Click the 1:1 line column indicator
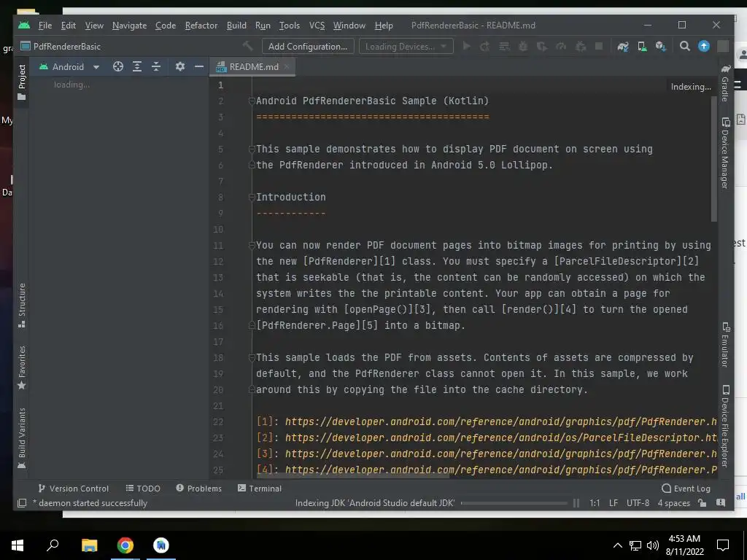The image size is (747, 560). point(595,503)
